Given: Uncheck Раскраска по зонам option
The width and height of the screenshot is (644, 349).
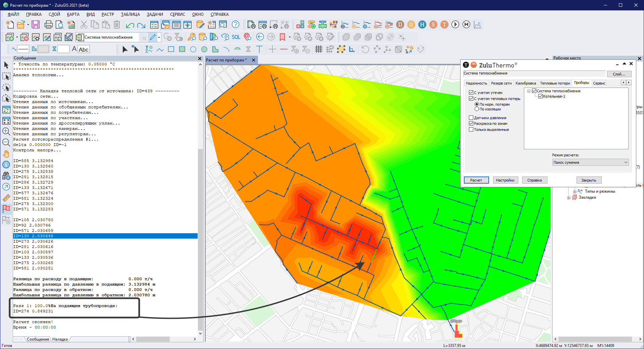Looking at the screenshot, I should 471,123.
